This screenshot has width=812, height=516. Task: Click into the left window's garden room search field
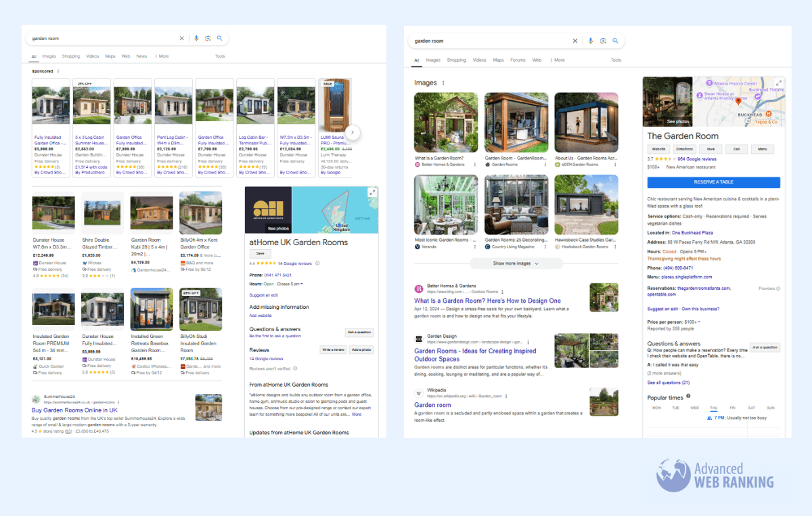tap(101, 39)
